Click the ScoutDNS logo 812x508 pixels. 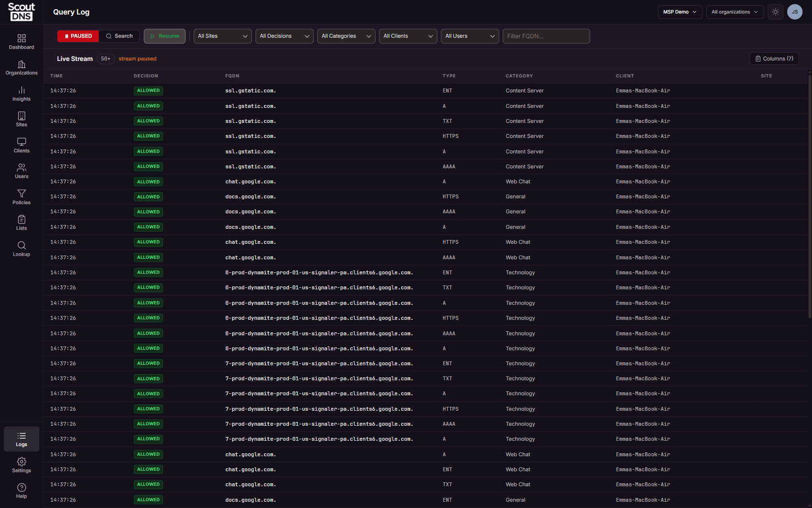click(x=21, y=12)
